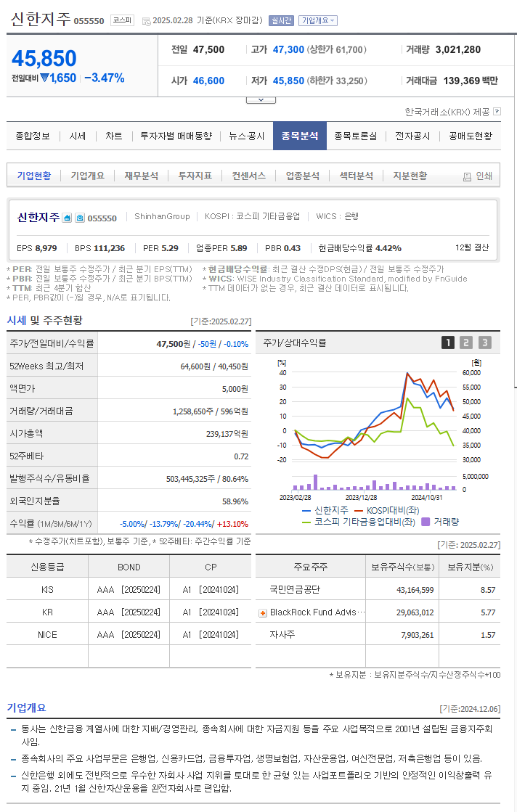517x812 pixels.
Task: Click the print icon next to 인쇄
Action: coord(467,176)
